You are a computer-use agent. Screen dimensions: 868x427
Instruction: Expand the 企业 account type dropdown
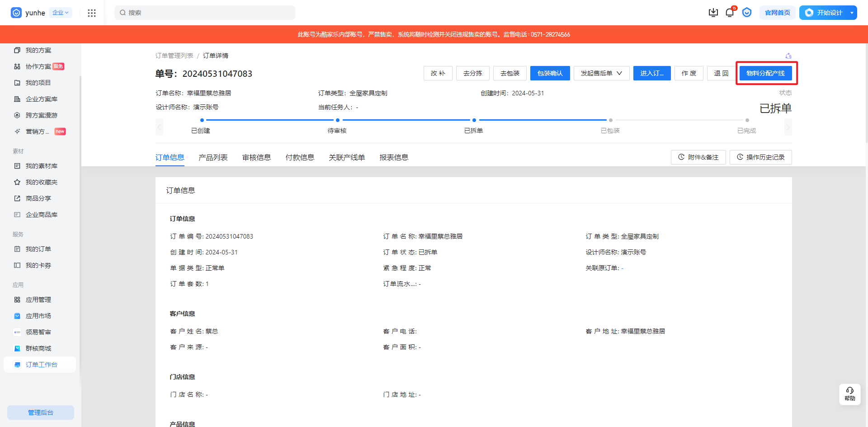pyautogui.click(x=60, y=13)
